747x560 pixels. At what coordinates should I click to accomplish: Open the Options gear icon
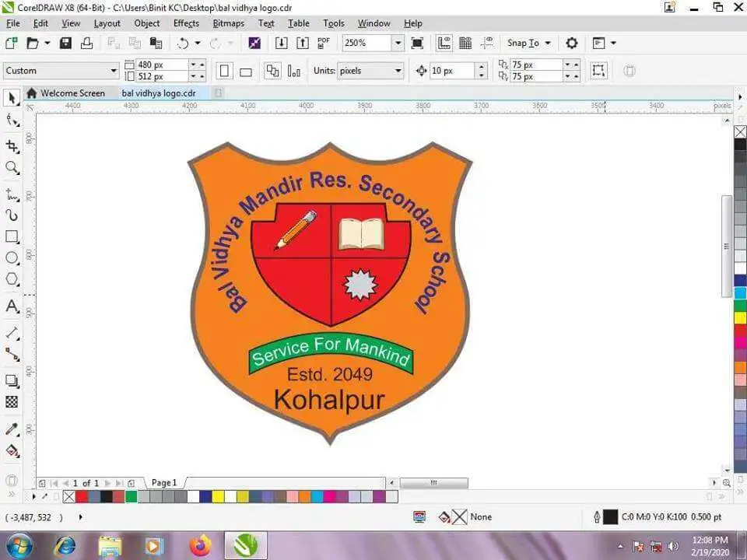(572, 44)
